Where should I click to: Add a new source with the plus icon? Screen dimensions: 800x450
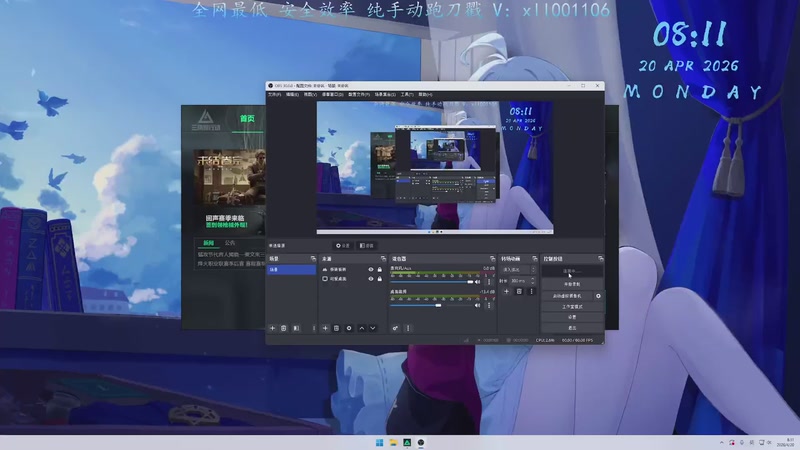325,328
